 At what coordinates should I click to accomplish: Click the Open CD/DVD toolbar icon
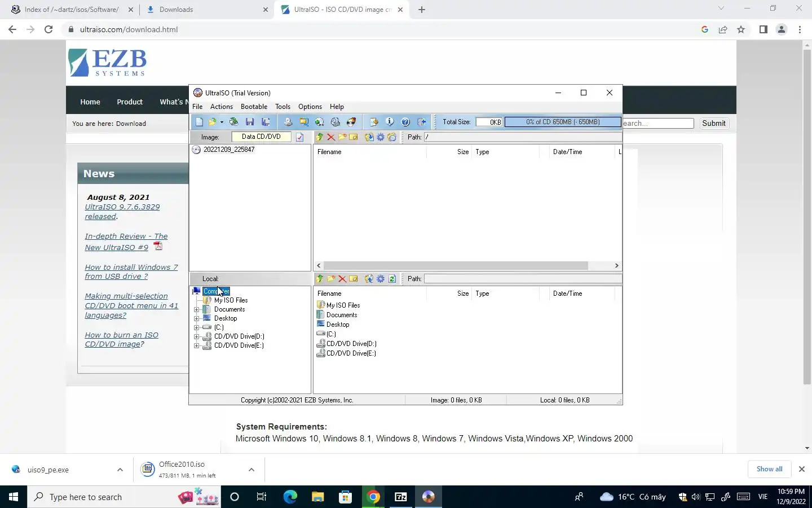(x=233, y=122)
